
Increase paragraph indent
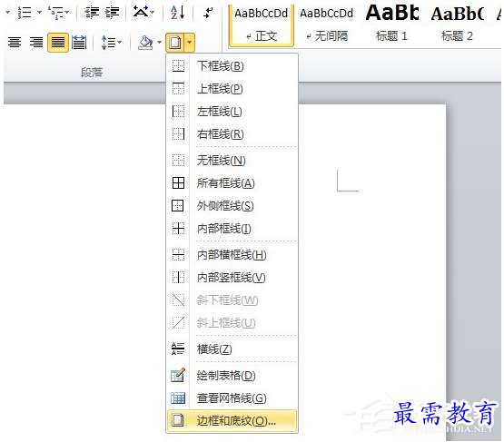[112, 13]
